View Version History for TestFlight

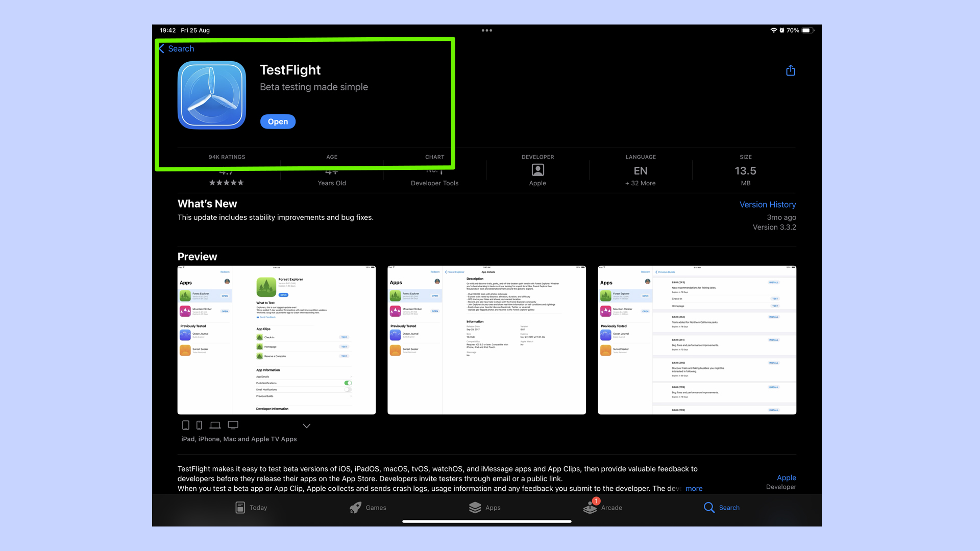coord(767,204)
